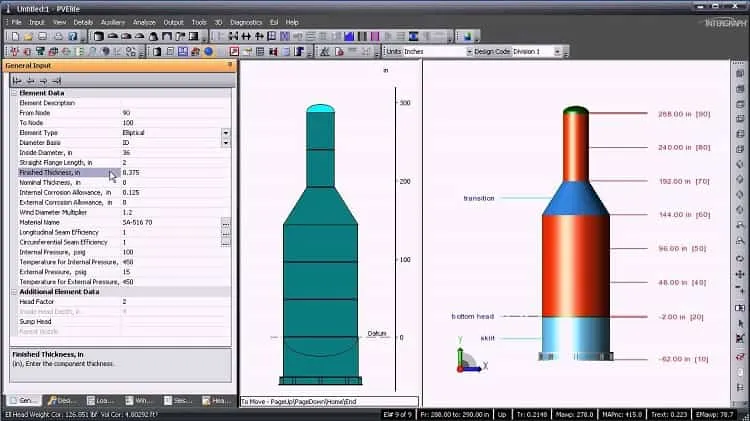
Task: Click the Material Name browse ellipsis button
Action: (x=225, y=222)
